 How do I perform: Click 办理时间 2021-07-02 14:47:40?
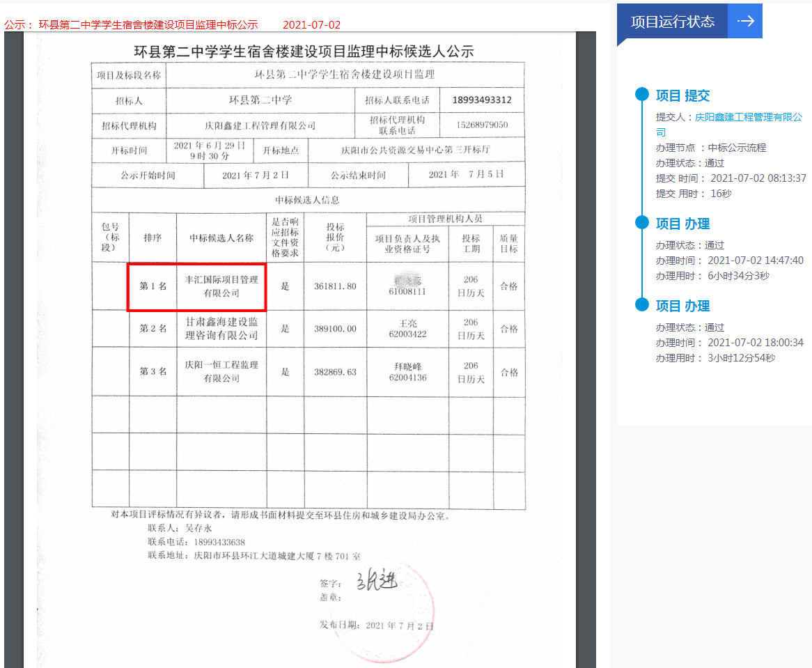pyautogui.click(x=730, y=261)
